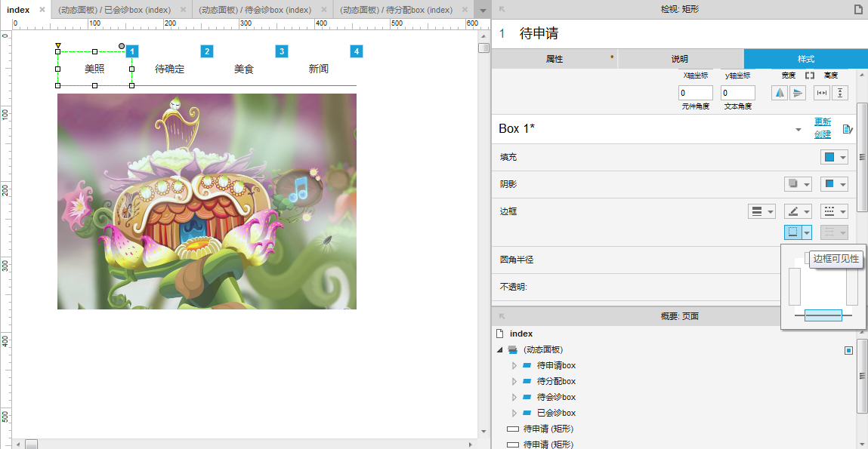Switch to the 说明 tab
This screenshot has width=868, height=449.
(680, 59)
